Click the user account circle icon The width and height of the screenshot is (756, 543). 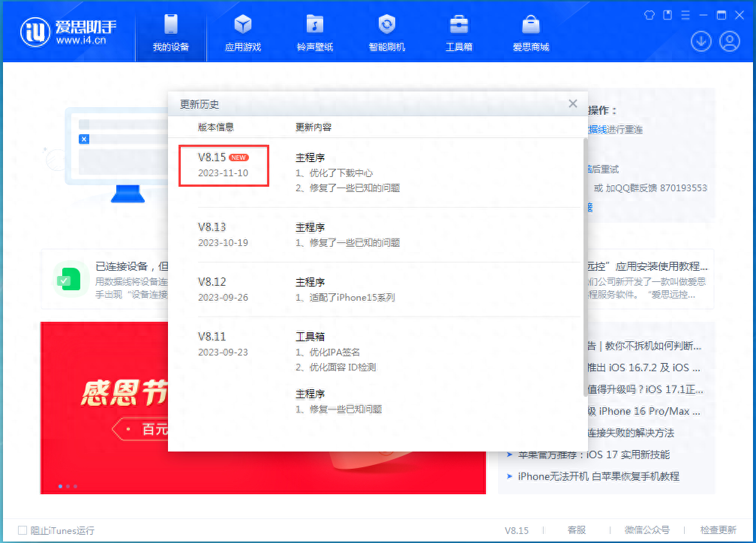729,41
